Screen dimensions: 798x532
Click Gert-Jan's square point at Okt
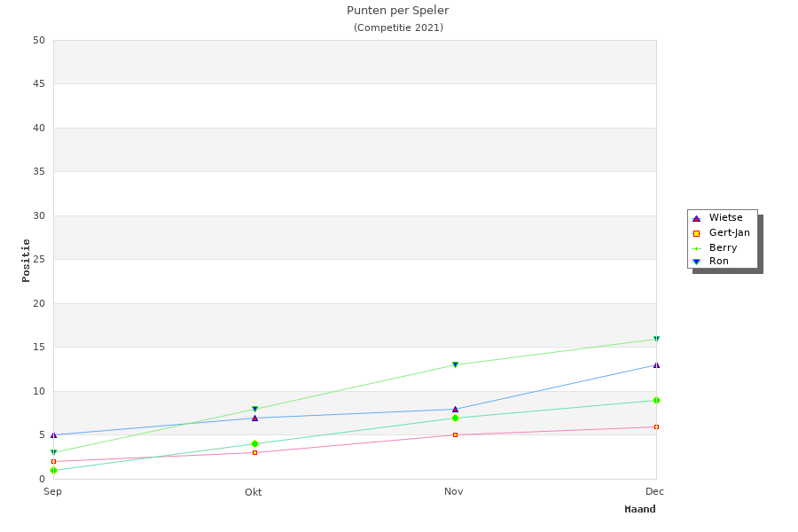254,453
